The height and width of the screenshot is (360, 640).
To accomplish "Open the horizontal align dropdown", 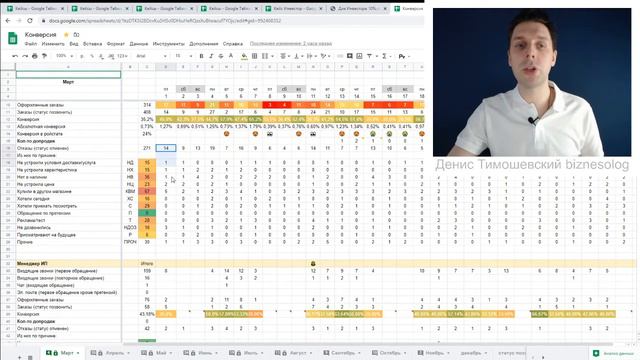I will click(284, 56).
